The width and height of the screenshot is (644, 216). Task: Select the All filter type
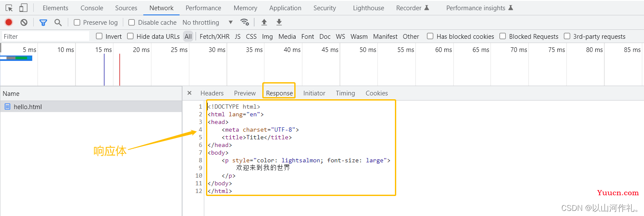[x=188, y=36]
